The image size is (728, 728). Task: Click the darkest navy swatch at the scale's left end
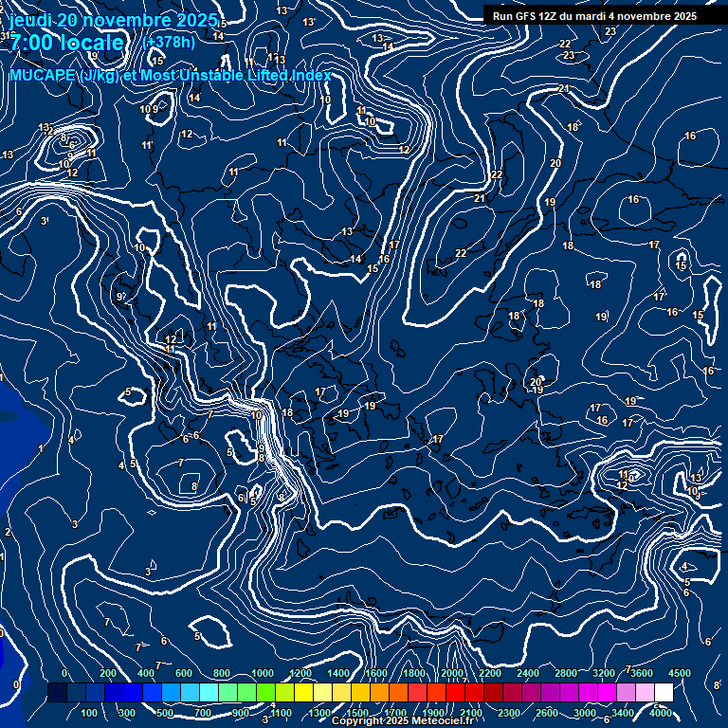coord(57,694)
